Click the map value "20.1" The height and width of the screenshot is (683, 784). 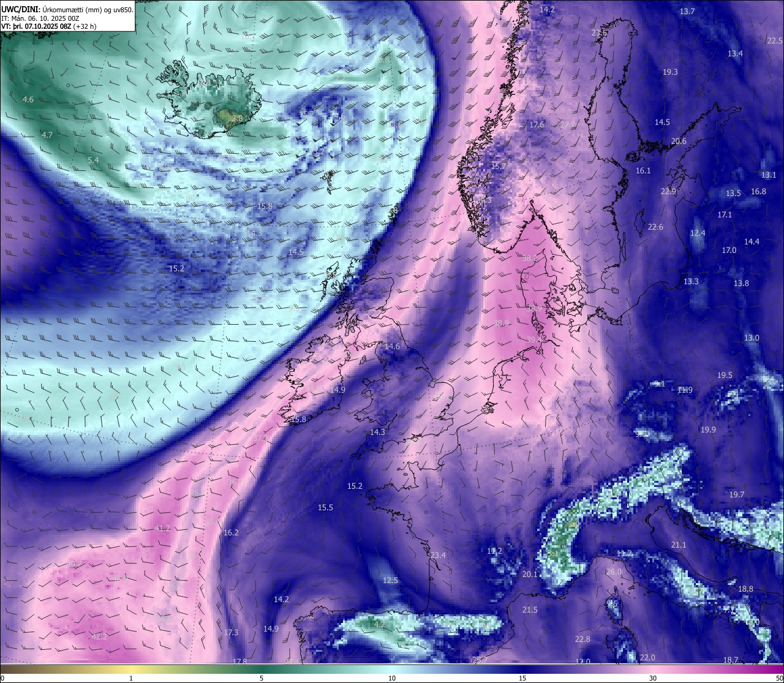point(530,575)
